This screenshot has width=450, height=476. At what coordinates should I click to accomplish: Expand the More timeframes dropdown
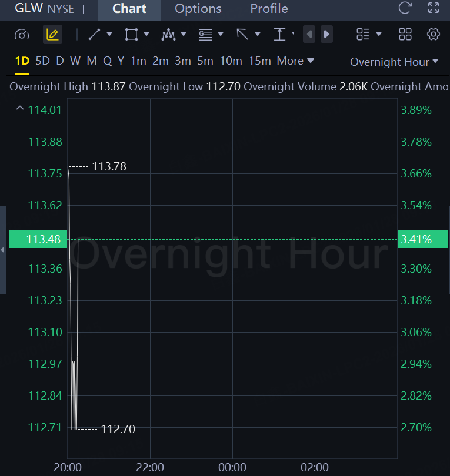295,61
